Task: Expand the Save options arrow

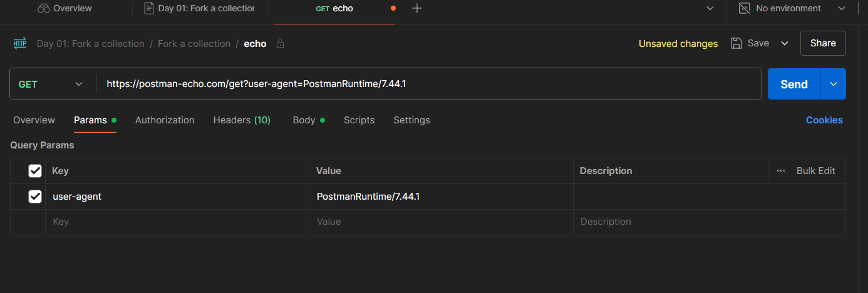Action: 784,43
